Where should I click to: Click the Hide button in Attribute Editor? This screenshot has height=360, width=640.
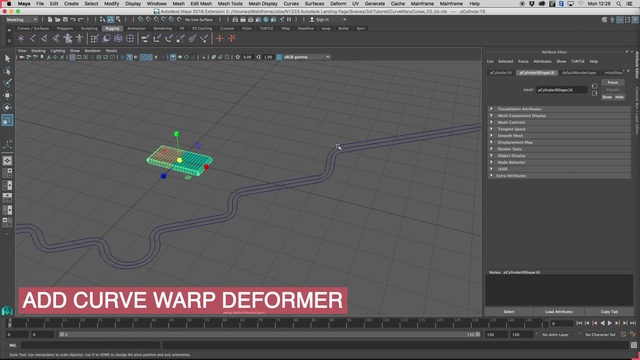(619, 97)
